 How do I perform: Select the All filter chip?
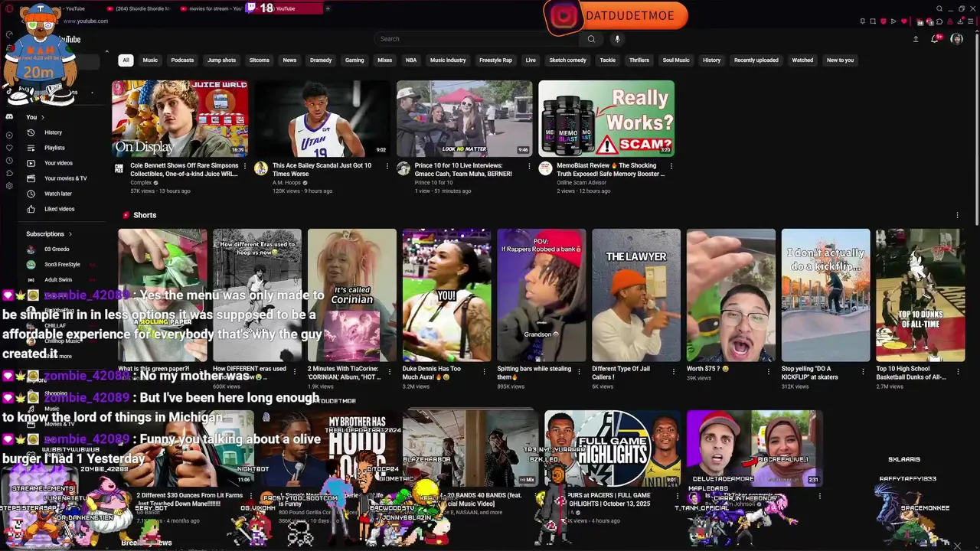click(126, 60)
